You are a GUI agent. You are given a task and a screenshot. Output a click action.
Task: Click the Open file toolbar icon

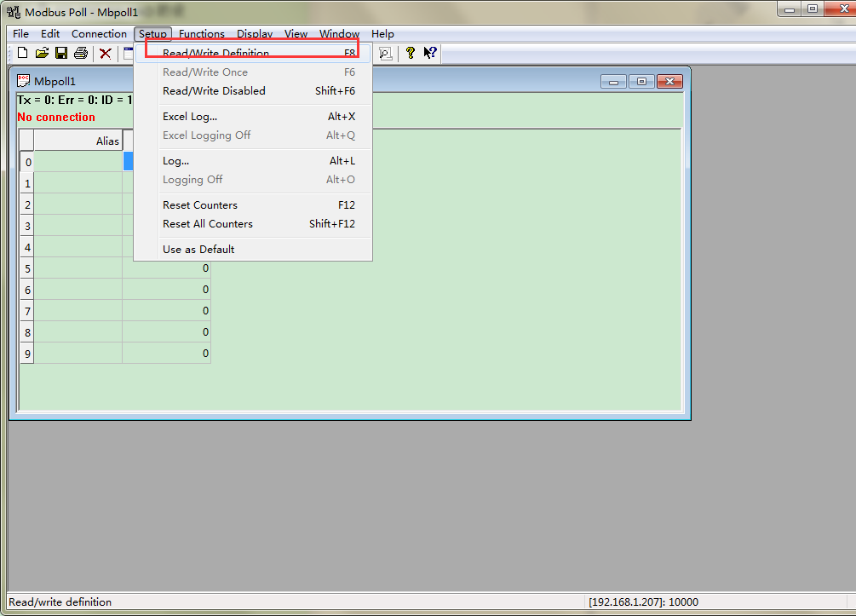(42, 53)
